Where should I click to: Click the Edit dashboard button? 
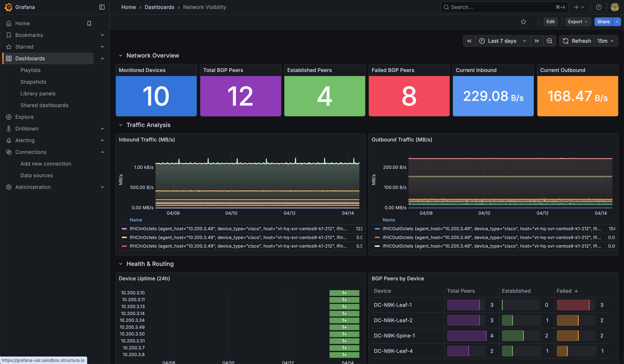[551, 22]
